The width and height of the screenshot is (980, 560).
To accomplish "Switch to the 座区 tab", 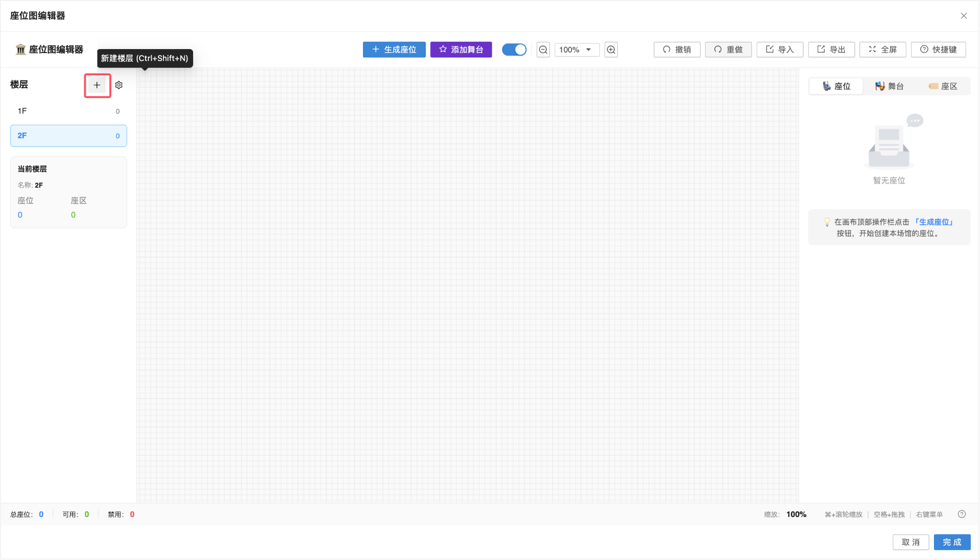I will 943,86.
